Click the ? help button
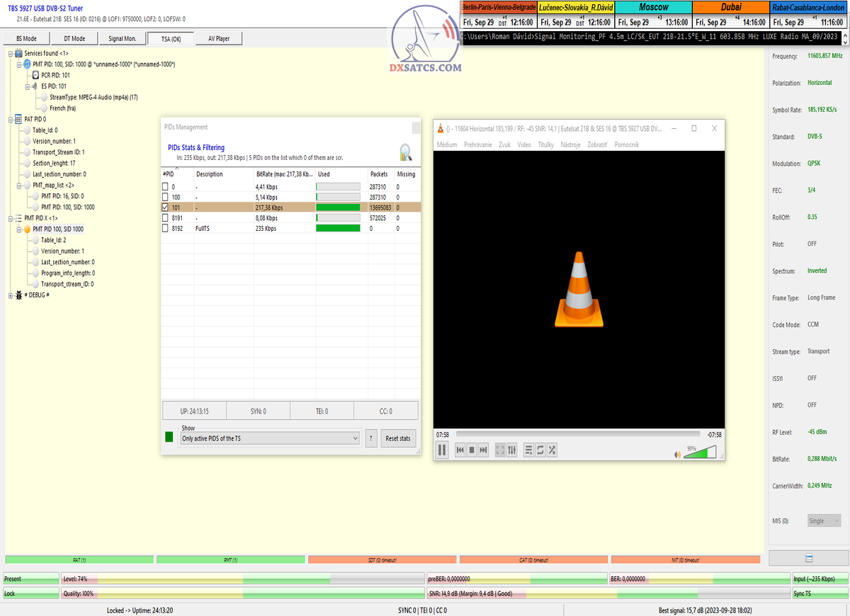The image size is (850, 616). click(370, 438)
